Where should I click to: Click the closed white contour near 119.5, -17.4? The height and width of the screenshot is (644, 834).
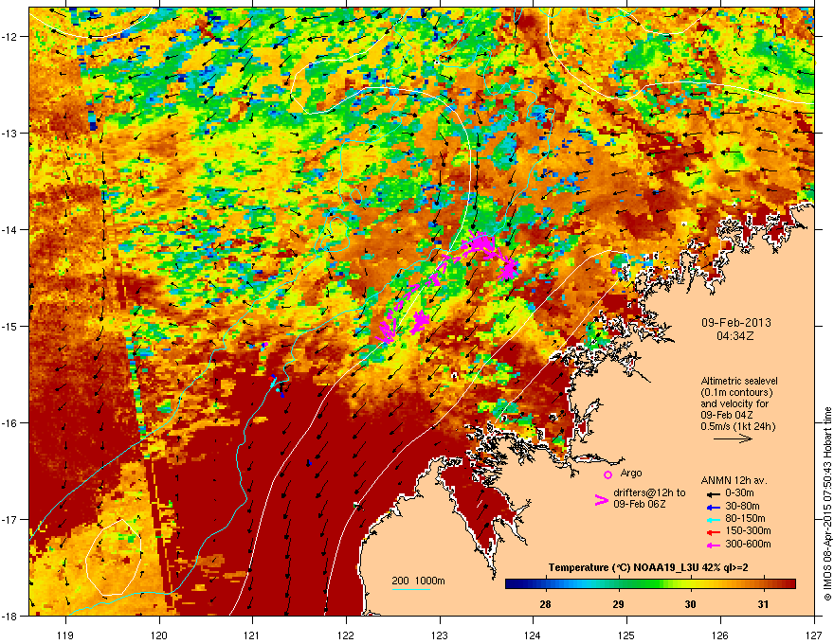[115, 557]
